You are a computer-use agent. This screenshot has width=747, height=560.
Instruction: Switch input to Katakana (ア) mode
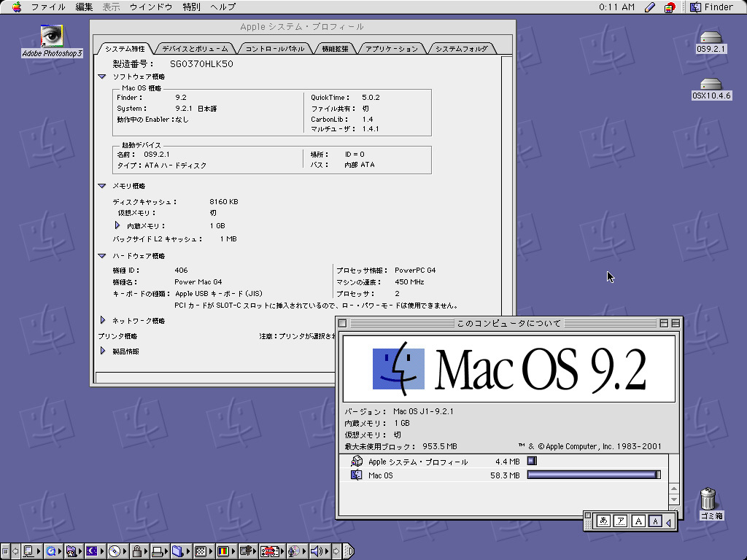tap(621, 521)
